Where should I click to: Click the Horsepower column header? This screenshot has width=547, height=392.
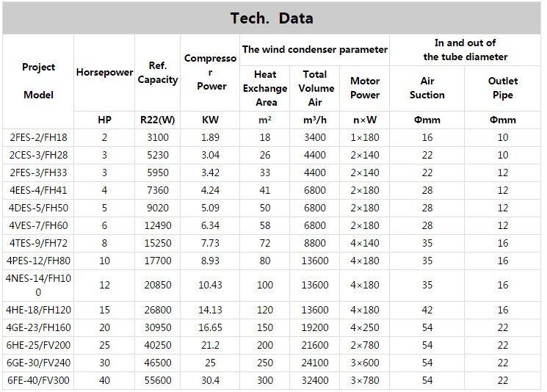pos(104,73)
